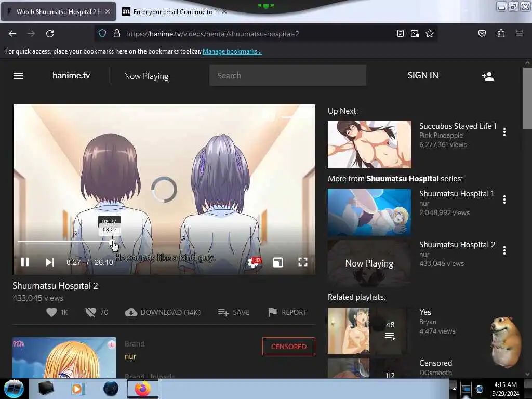The image size is (532, 399).
Task: Click the video progress bar handle
Action: tap(112, 242)
